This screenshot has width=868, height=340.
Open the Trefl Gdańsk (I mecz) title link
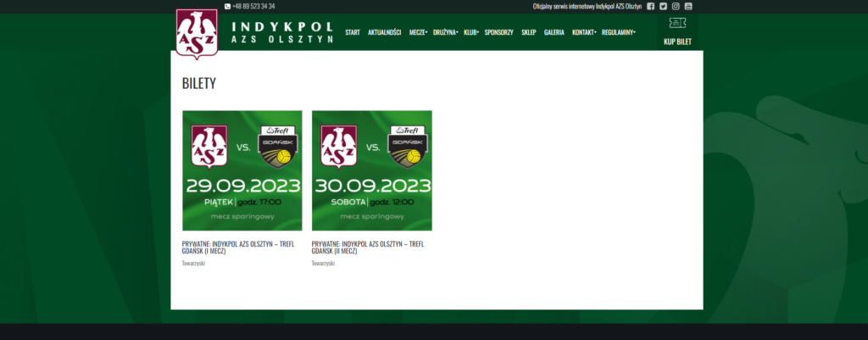238,247
